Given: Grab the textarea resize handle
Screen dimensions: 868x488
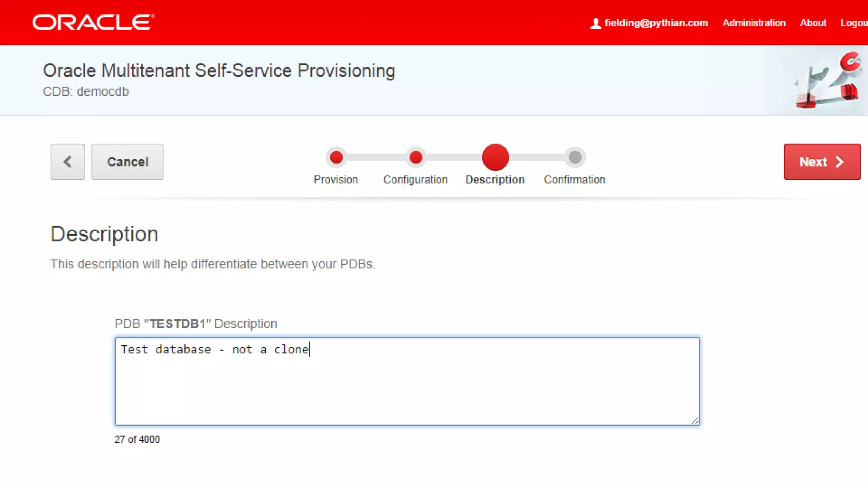Looking at the screenshot, I should (x=695, y=421).
